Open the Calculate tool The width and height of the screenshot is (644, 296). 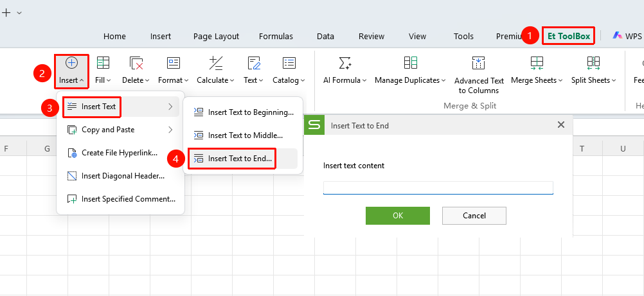click(215, 71)
